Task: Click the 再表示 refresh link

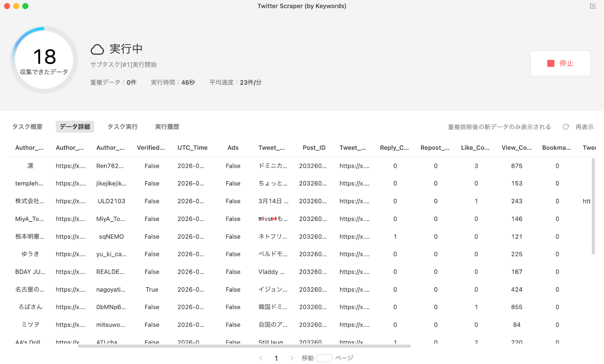Action: coord(584,127)
